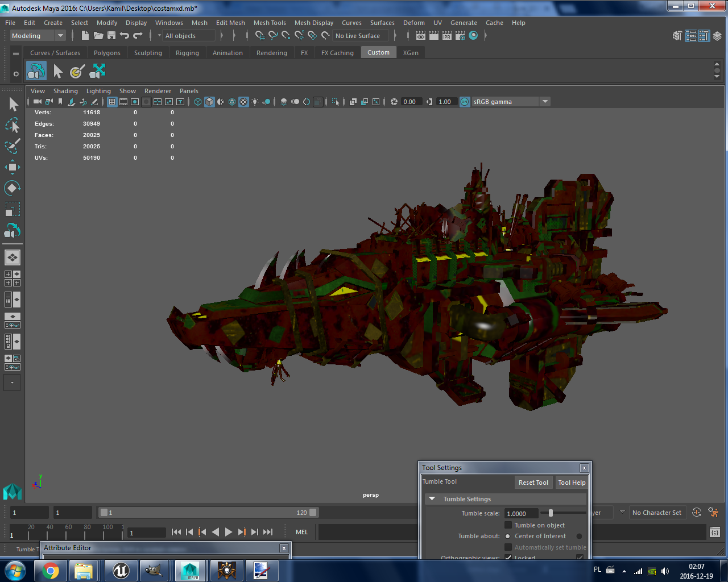728x582 pixels.
Task: Select the Center of Interest radio button
Action: click(507, 536)
